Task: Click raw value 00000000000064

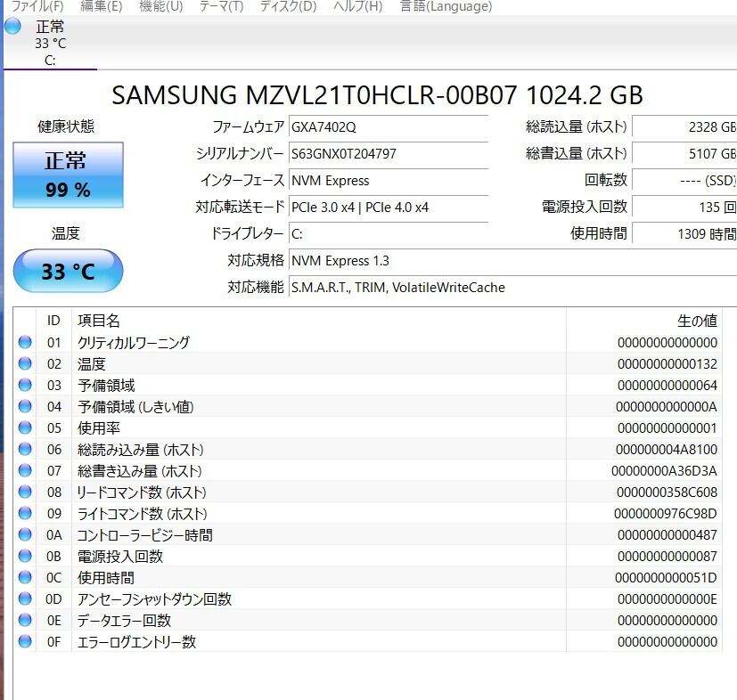Action: pyautogui.click(x=667, y=386)
